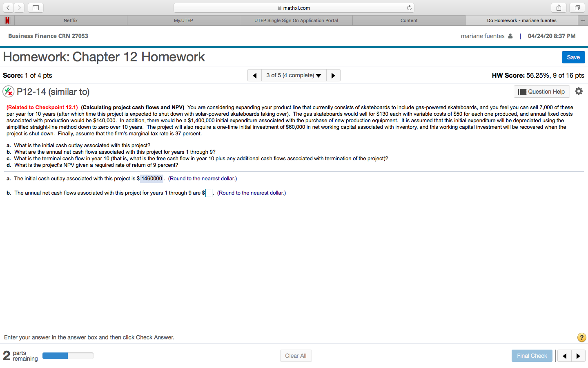588x368 pixels.
Task: Go to previous question with left arrow
Action: point(254,75)
